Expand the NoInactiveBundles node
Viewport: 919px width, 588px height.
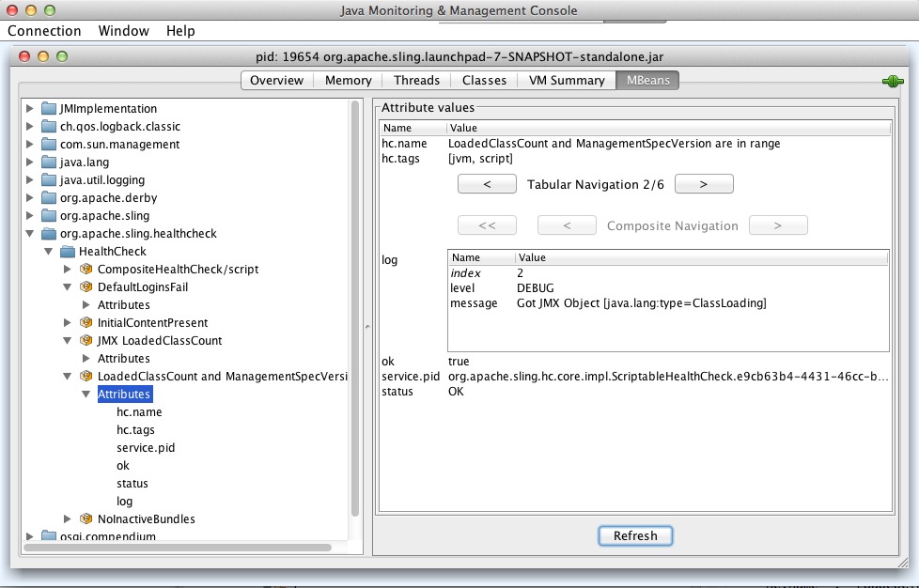point(68,519)
